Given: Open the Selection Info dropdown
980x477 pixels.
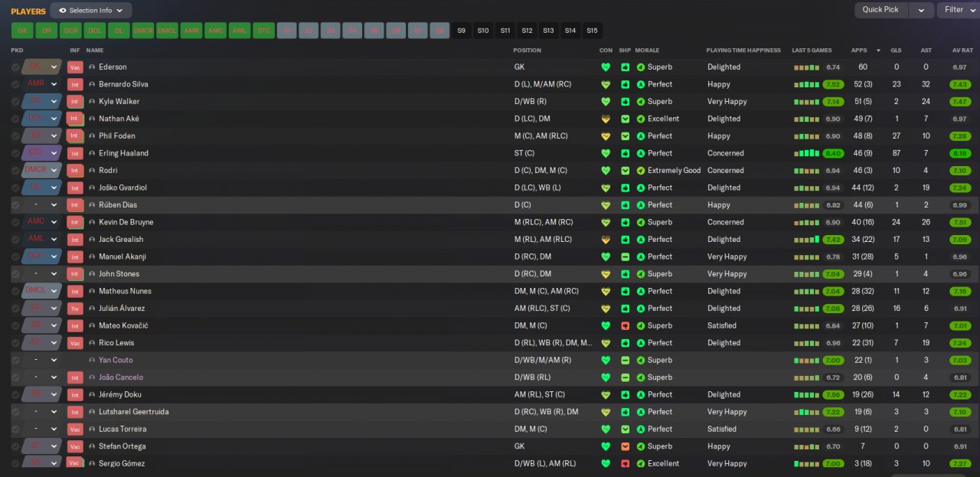Looking at the screenshot, I should 91,11.
